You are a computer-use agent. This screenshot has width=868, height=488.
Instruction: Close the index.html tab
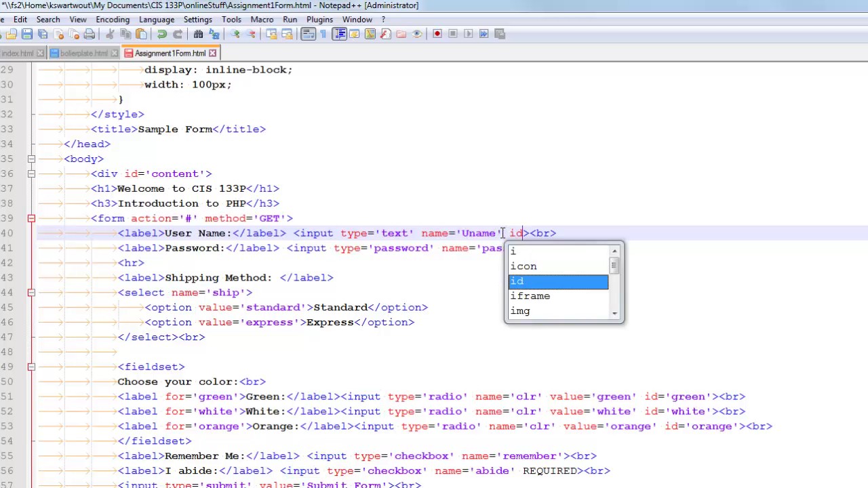click(x=40, y=54)
